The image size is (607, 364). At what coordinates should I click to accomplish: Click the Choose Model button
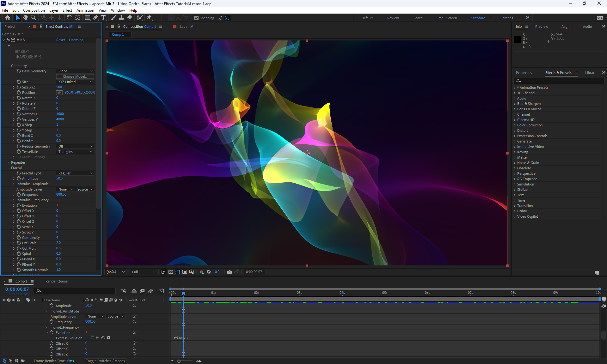coord(75,76)
